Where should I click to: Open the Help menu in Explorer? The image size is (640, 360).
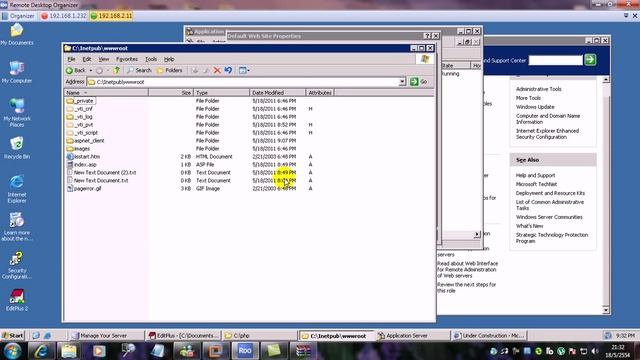click(x=169, y=59)
